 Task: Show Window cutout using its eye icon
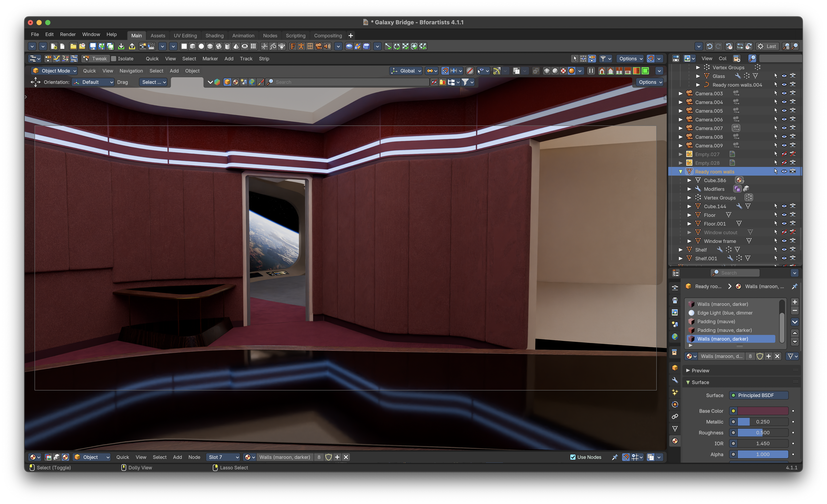click(x=784, y=232)
